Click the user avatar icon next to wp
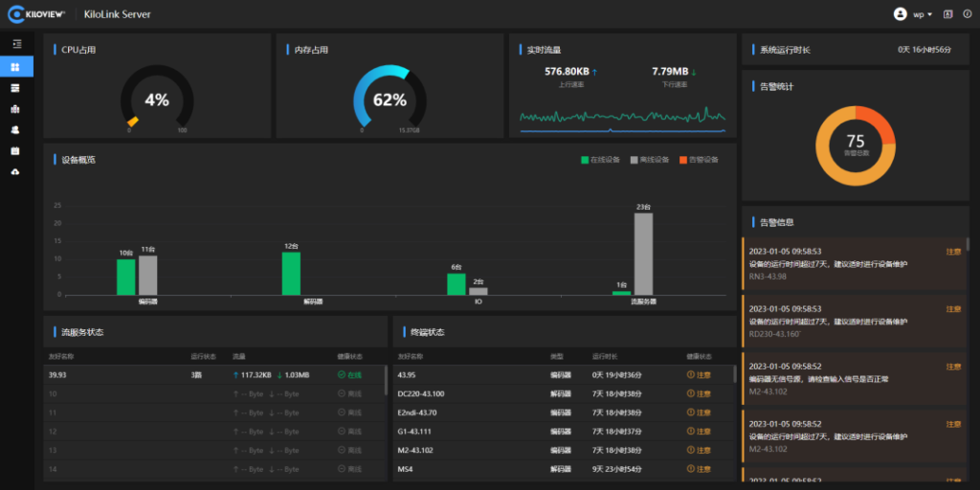This screenshot has width=980, height=490. tap(900, 13)
